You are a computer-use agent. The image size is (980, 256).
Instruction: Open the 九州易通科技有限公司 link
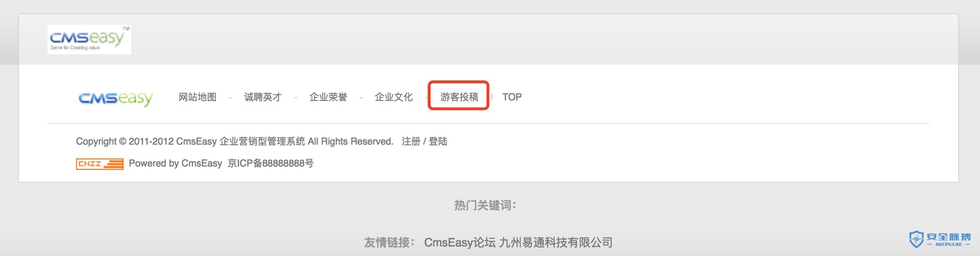[x=556, y=243]
